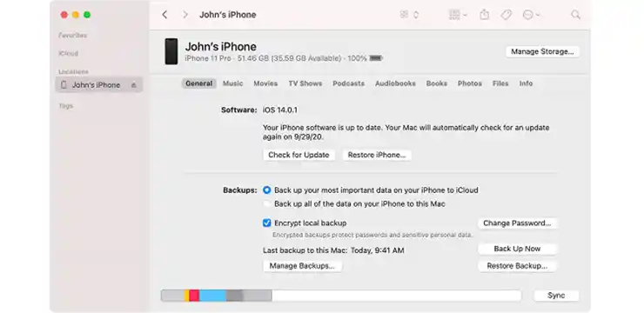Click the yellow storage bar segment

[186, 296]
